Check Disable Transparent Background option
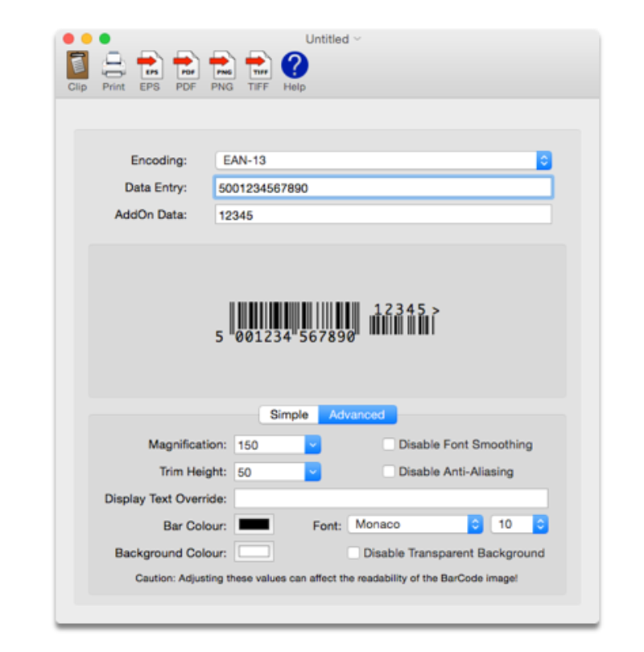Screen dimensions: 644x652 (x=353, y=553)
